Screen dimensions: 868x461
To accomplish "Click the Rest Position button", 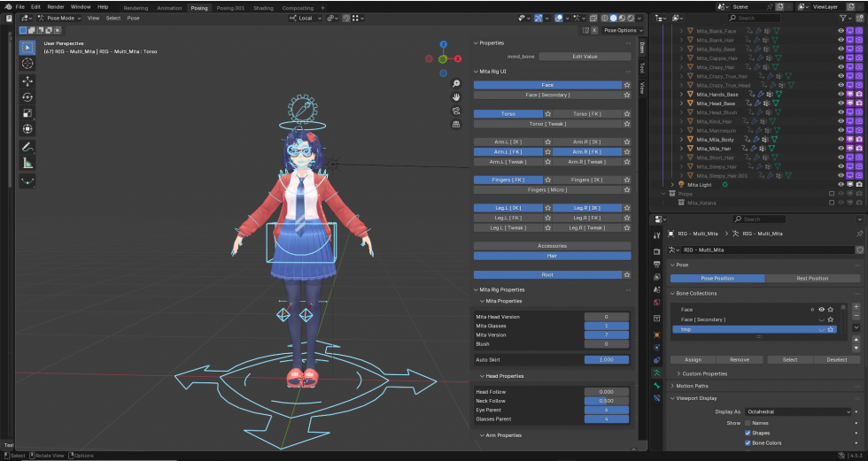I will click(812, 278).
